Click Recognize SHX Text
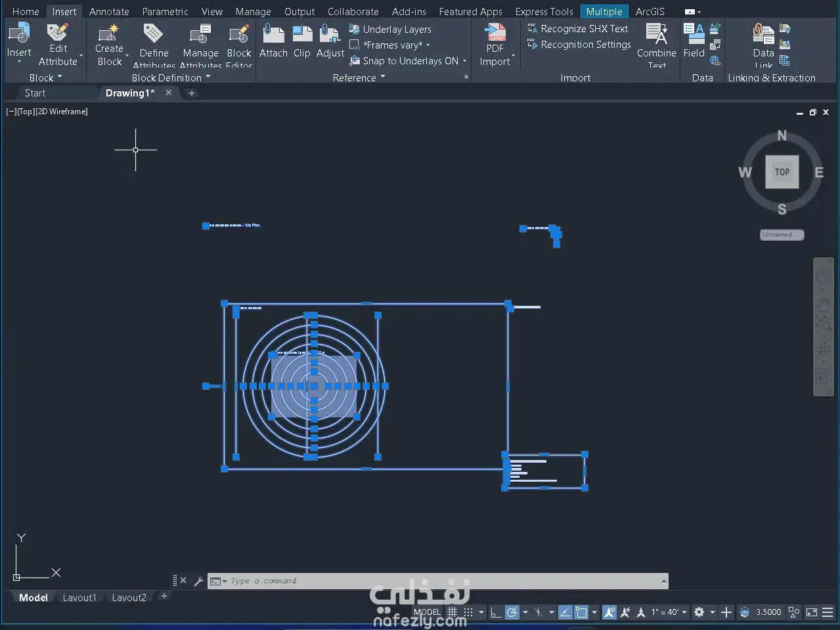 tap(577, 29)
